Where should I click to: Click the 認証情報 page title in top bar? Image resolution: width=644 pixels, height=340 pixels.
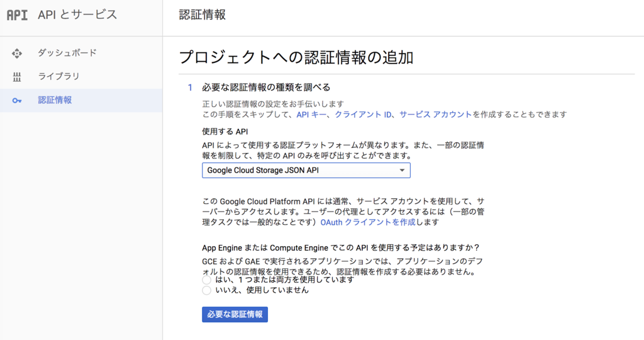point(203,15)
